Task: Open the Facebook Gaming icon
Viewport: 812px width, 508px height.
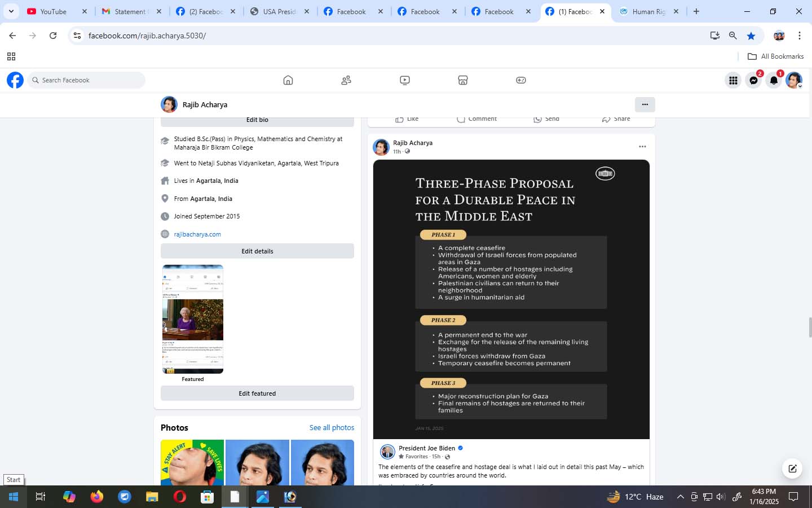Action: (521, 80)
